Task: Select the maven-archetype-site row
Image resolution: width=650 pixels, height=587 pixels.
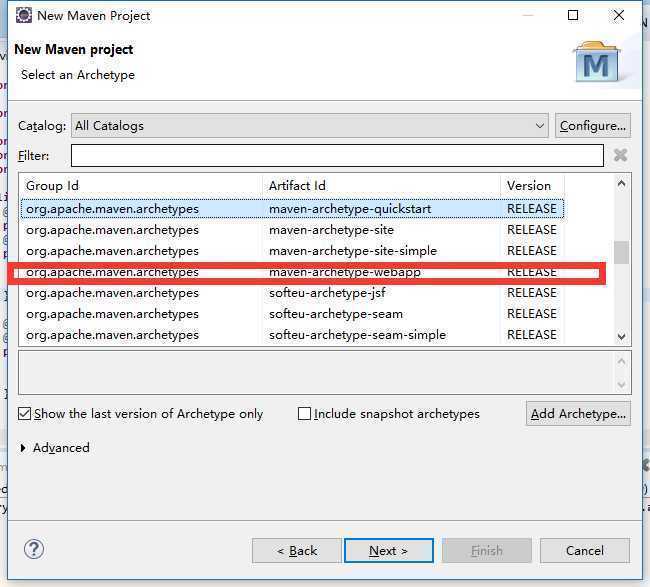Action: coord(292,230)
